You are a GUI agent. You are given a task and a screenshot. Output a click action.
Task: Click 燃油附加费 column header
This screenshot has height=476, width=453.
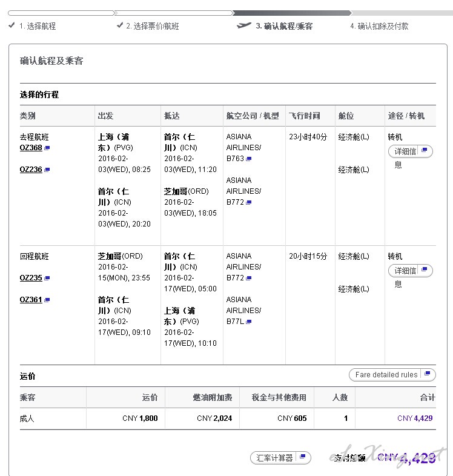click(x=213, y=397)
